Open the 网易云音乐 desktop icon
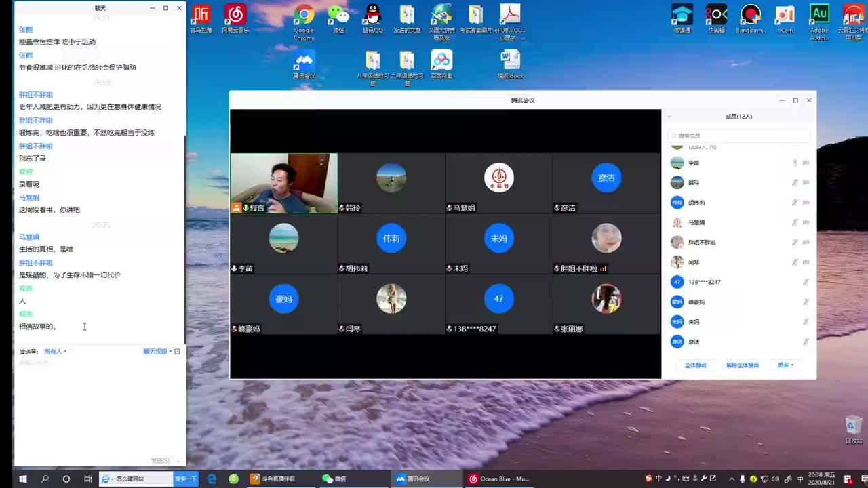868x488 pixels. (x=235, y=16)
